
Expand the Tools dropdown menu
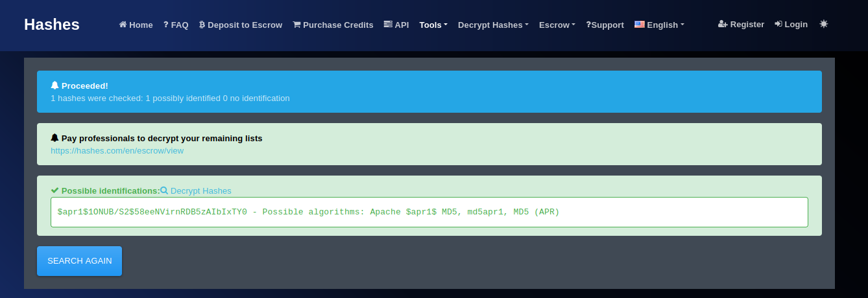click(x=433, y=25)
